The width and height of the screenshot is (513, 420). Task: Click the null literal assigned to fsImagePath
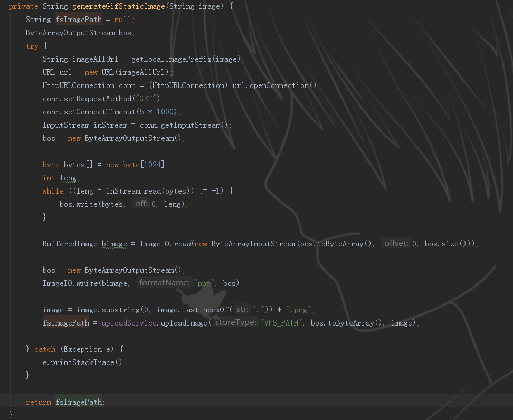pyautogui.click(x=122, y=20)
